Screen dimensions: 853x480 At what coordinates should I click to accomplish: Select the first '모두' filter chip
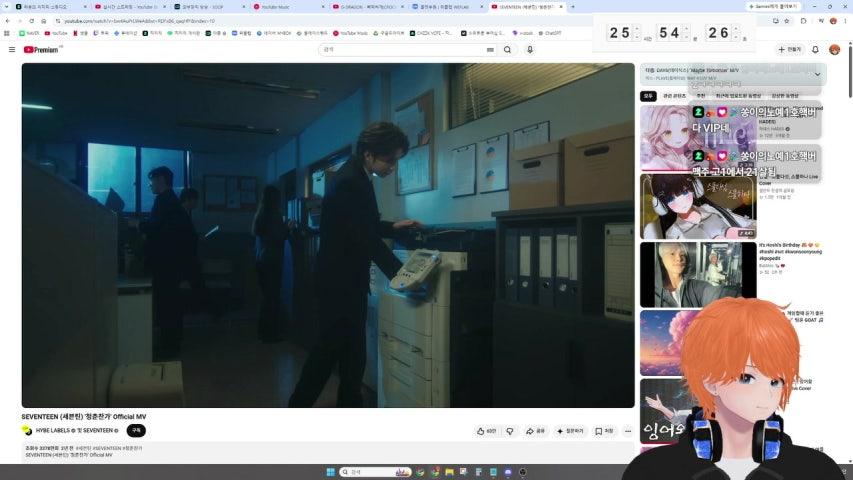click(648, 96)
